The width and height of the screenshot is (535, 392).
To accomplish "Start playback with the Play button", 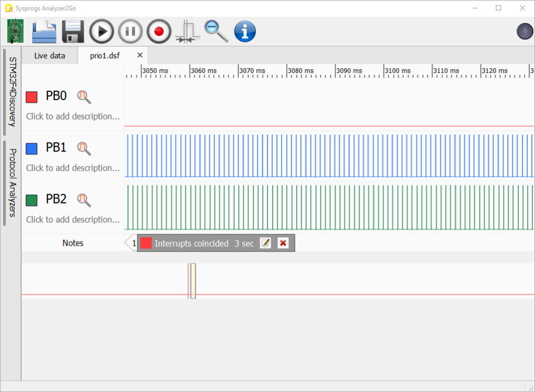I will coord(101,31).
